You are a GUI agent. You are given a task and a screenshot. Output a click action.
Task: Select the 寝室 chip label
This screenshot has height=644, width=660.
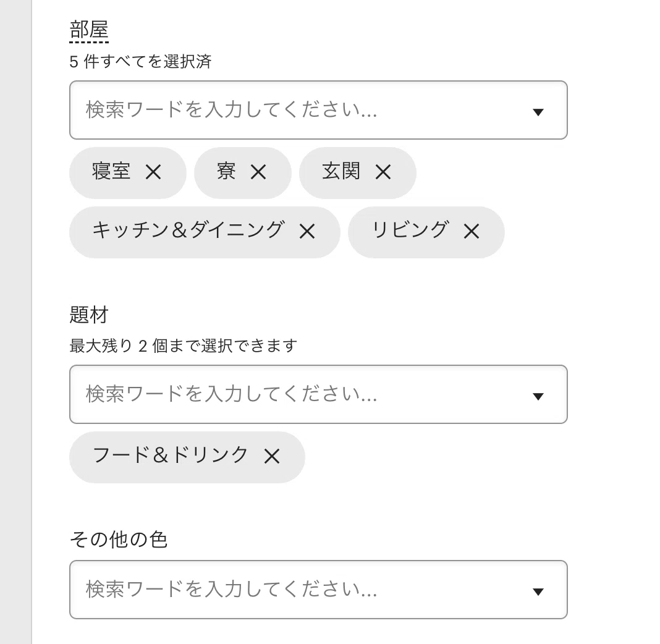(111, 172)
